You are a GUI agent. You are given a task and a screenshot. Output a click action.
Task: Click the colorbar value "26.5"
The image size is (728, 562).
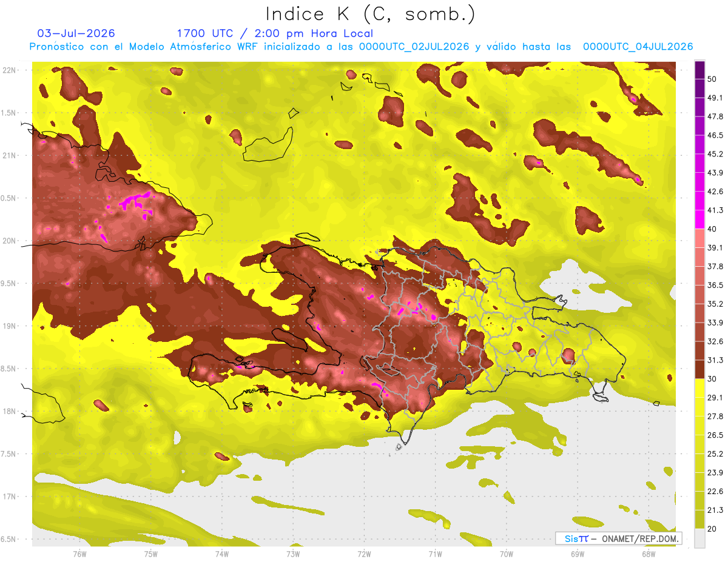tap(715, 435)
